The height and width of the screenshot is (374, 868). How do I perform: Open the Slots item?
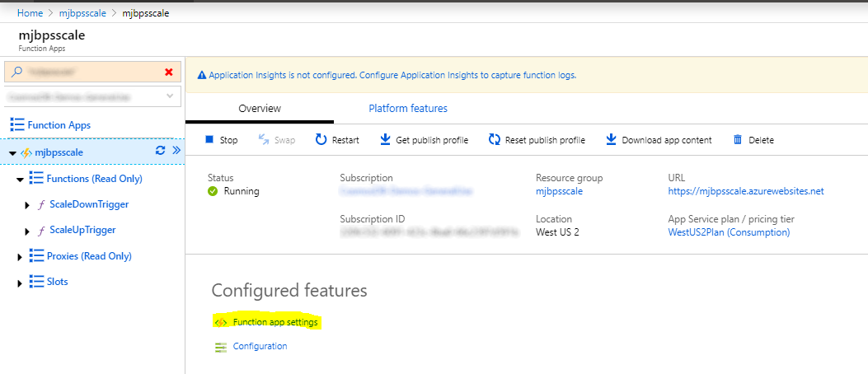(x=58, y=282)
